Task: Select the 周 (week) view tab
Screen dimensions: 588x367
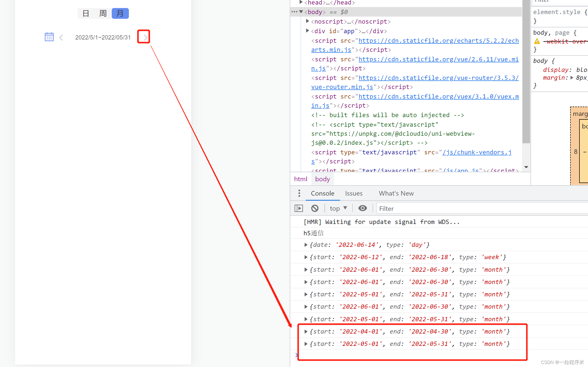Action: [103, 14]
